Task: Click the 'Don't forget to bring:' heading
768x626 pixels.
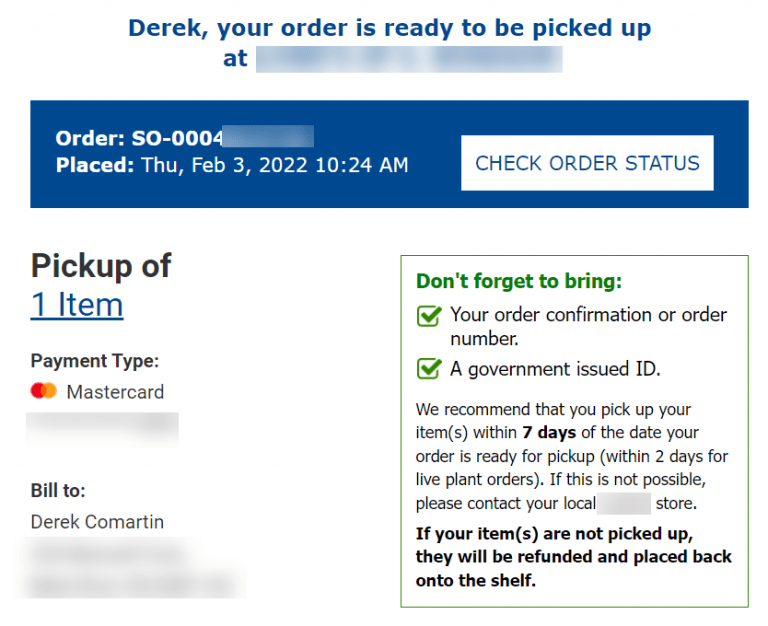Action: pos(518,282)
